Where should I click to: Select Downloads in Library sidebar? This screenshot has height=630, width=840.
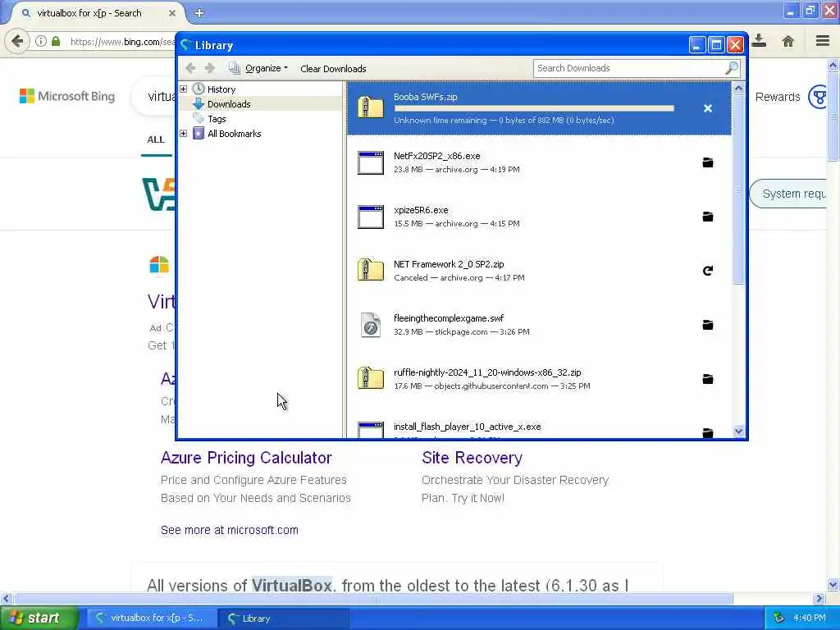pos(229,104)
